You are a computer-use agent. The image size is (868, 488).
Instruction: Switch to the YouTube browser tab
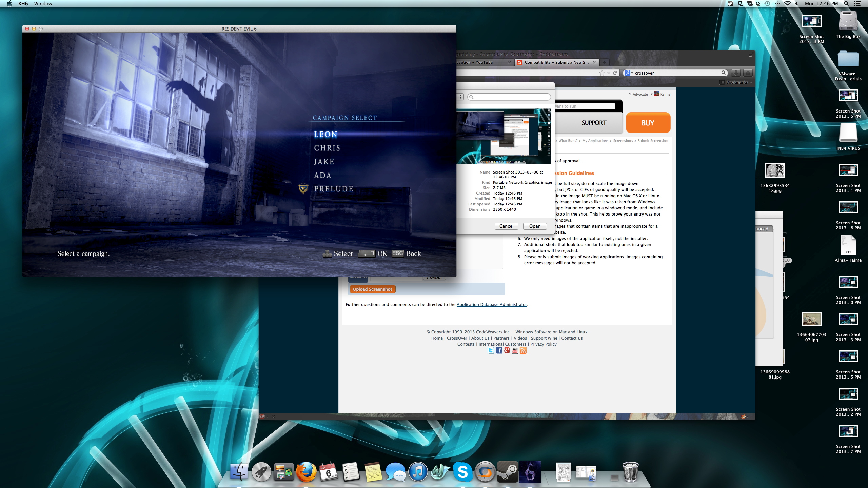(484, 62)
